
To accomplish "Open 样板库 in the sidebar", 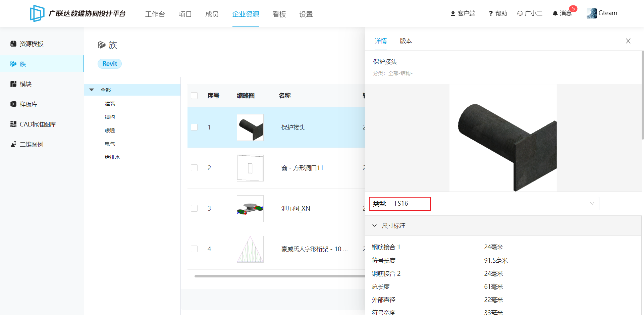I will [x=29, y=104].
